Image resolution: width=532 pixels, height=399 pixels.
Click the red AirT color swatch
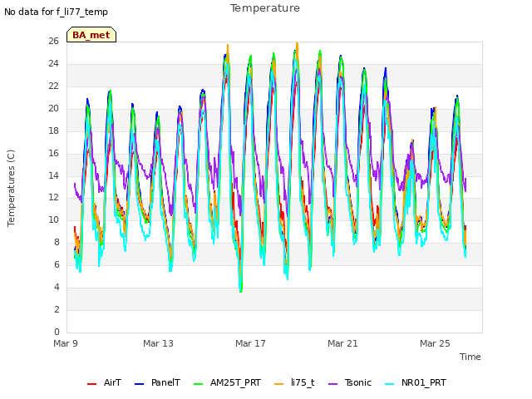point(92,384)
